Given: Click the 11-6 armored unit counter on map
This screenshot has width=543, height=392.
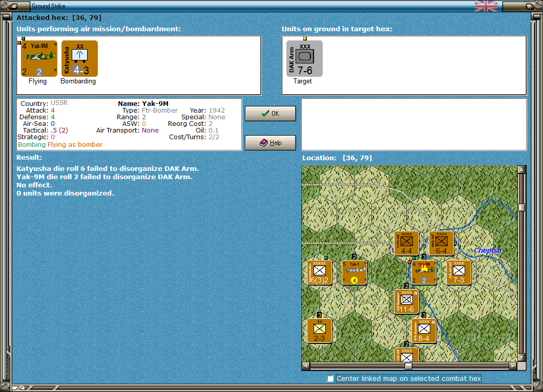Looking at the screenshot, I should [x=407, y=302].
